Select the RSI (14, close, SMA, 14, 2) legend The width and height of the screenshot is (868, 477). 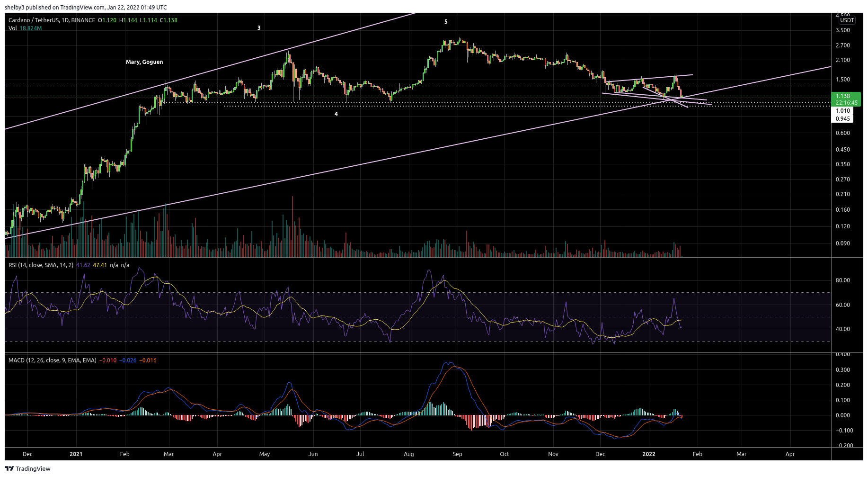41,265
